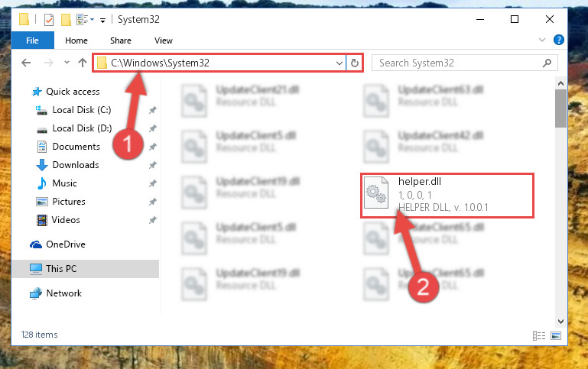Click the Back navigation arrow
This screenshot has height=369, width=588.
26,63
